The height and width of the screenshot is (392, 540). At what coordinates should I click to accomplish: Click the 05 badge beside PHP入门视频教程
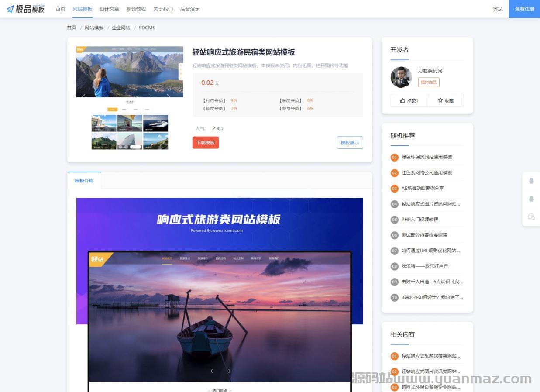394,220
